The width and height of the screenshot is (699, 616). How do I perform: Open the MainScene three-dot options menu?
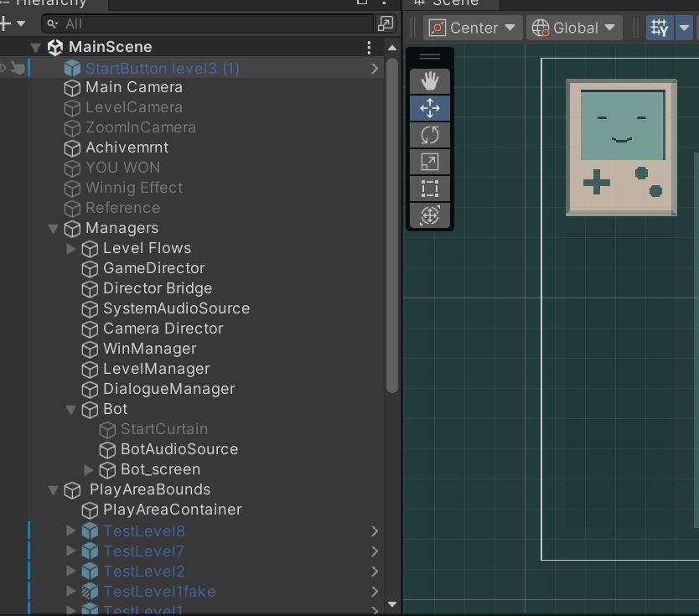coord(369,48)
